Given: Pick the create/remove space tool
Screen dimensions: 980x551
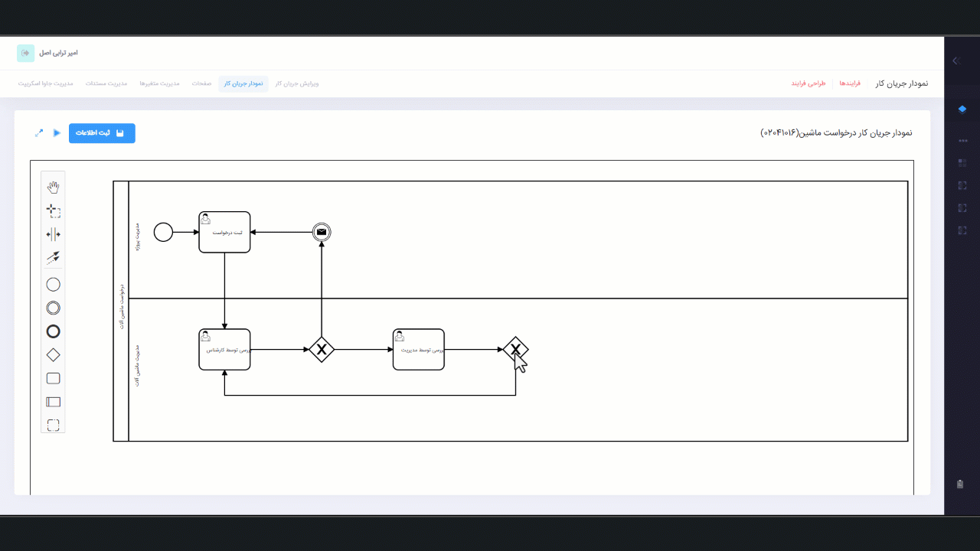Looking at the screenshot, I should click(x=53, y=234).
